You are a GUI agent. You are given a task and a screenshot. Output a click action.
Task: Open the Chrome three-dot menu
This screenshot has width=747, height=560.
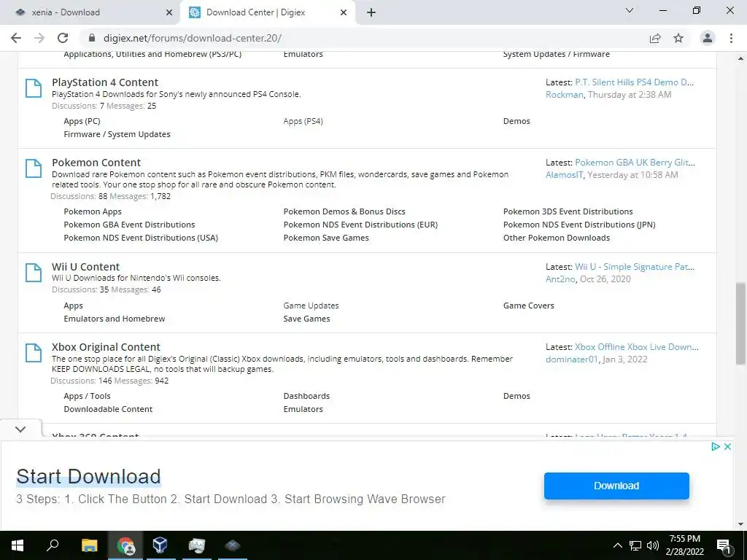pyautogui.click(x=731, y=38)
